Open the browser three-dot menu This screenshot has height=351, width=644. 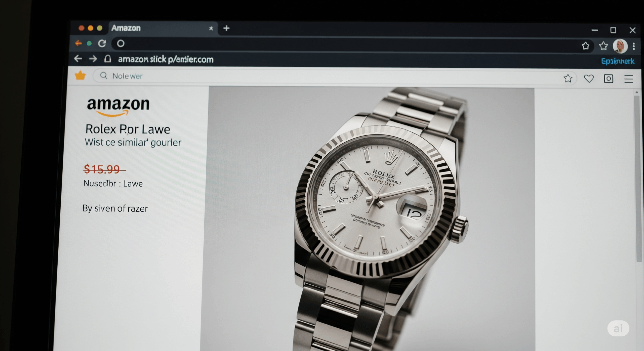point(634,46)
